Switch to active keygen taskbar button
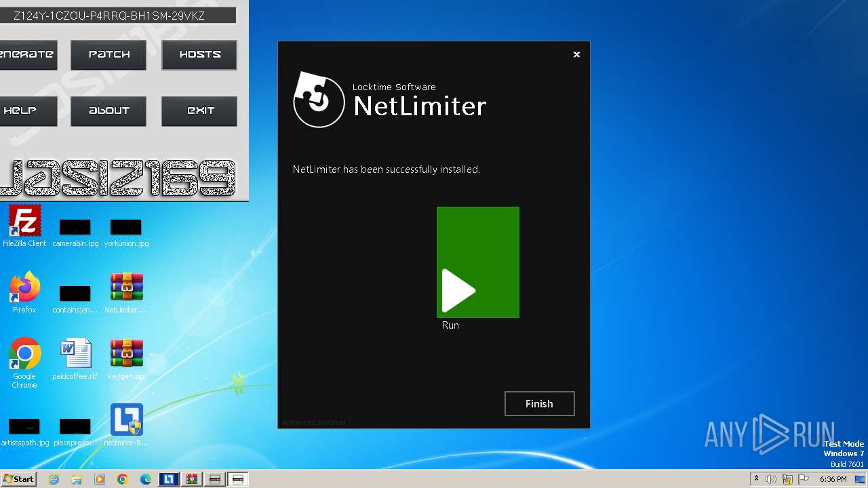The height and width of the screenshot is (488, 868). (x=238, y=479)
